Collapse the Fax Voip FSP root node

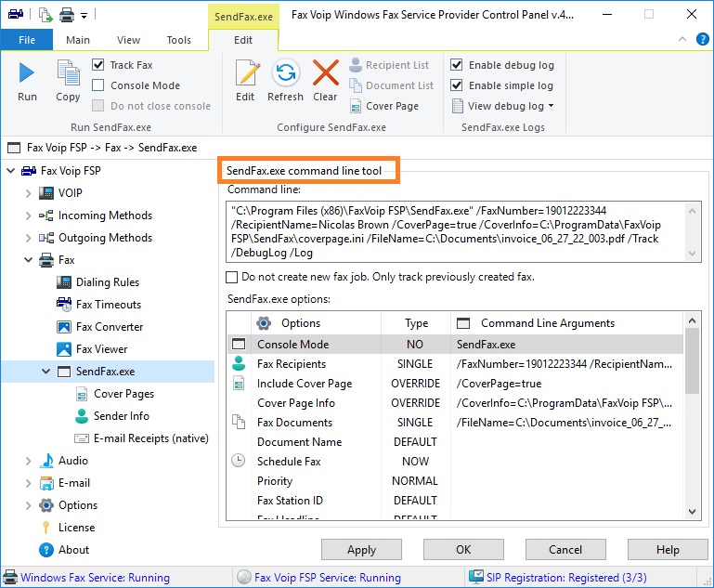(11, 171)
